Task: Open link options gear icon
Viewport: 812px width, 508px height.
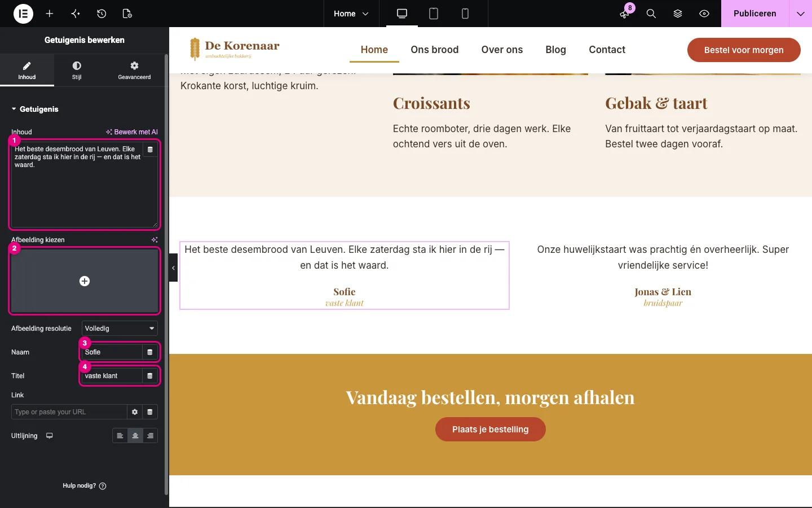Action: [135, 412]
